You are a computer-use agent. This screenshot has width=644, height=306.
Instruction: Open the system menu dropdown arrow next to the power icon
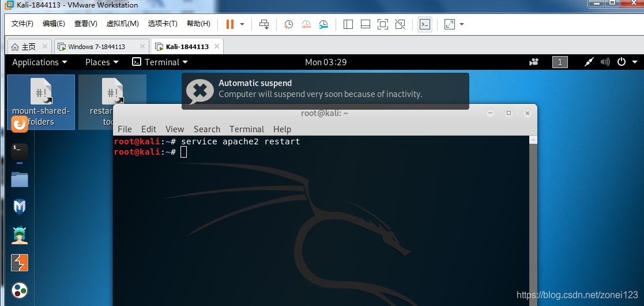[x=635, y=62]
